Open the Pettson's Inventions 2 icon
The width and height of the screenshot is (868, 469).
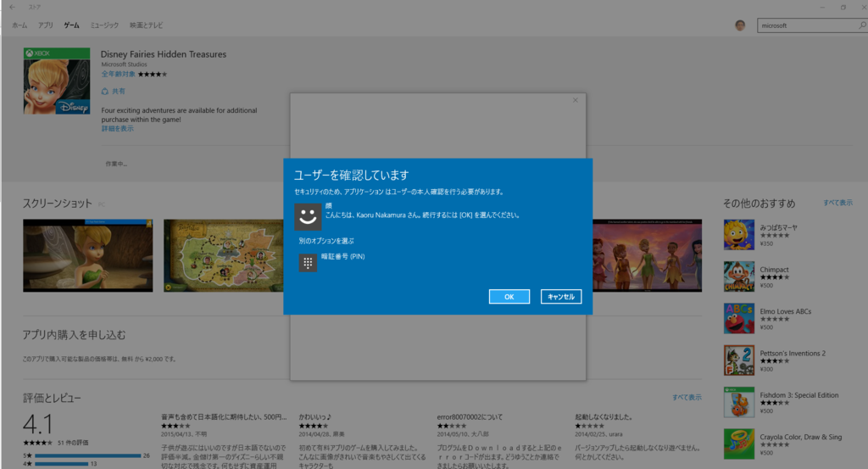pos(739,360)
